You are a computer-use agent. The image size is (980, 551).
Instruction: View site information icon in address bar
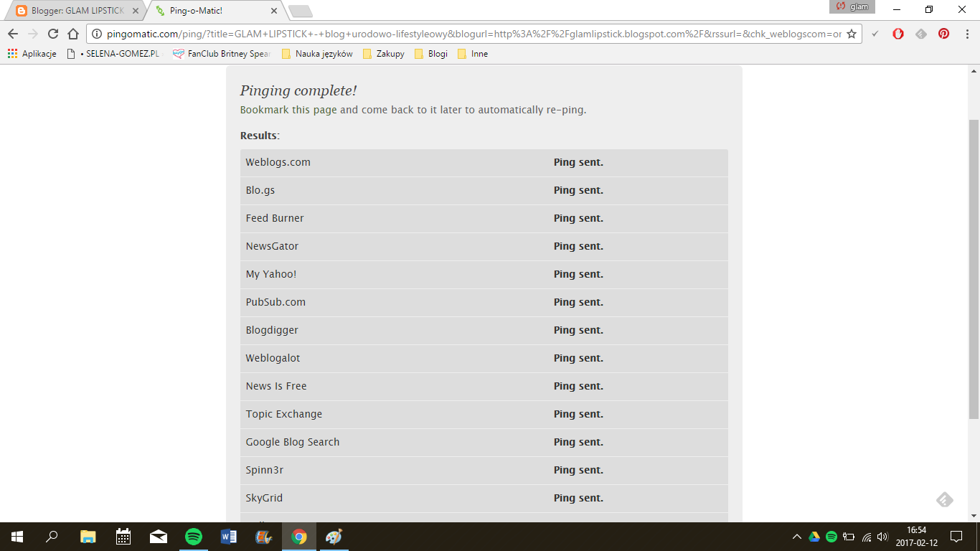98,34
